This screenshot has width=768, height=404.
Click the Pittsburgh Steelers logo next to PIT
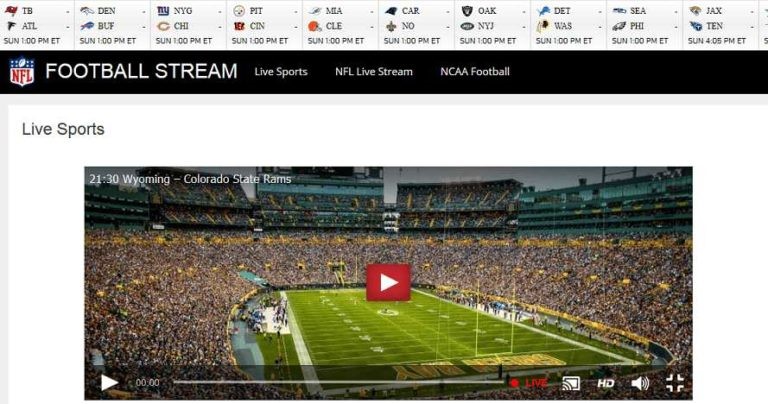click(239, 11)
